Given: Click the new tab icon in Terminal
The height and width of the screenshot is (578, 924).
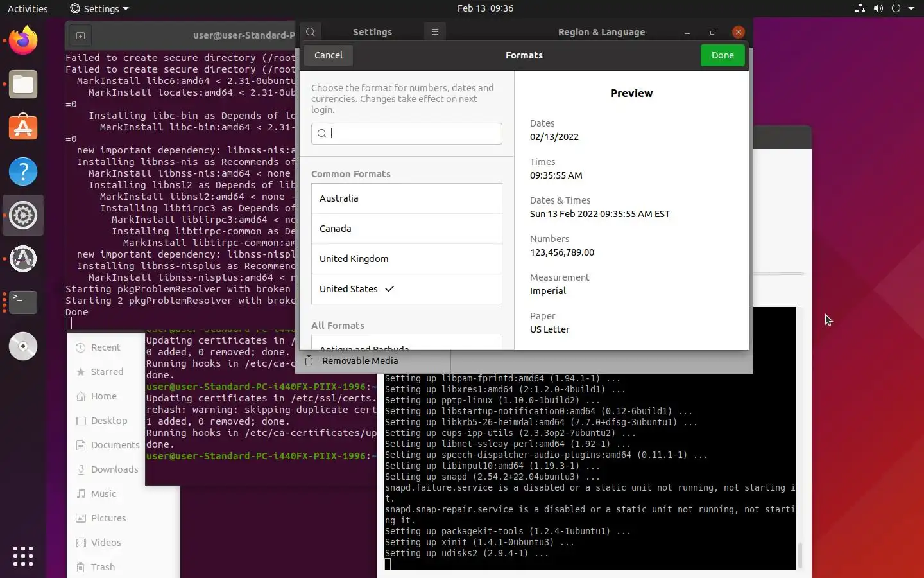Looking at the screenshot, I should click(80, 35).
